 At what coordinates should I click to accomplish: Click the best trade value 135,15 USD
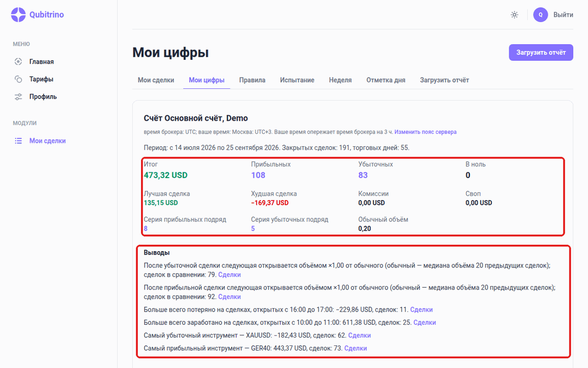161,203
